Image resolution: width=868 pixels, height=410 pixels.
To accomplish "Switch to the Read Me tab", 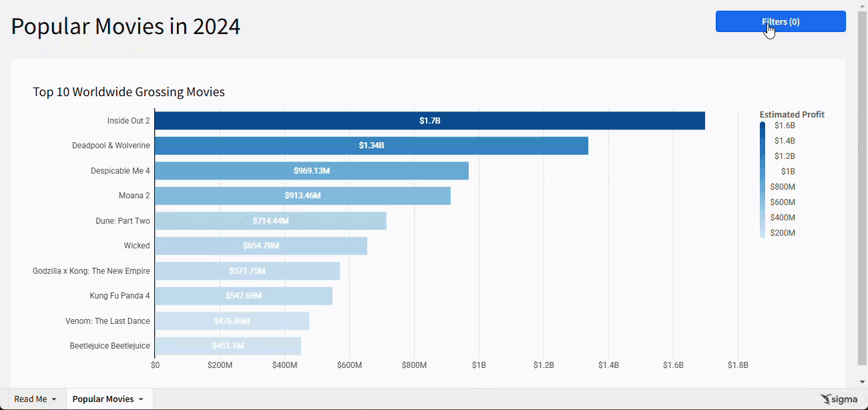I will (30, 399).
